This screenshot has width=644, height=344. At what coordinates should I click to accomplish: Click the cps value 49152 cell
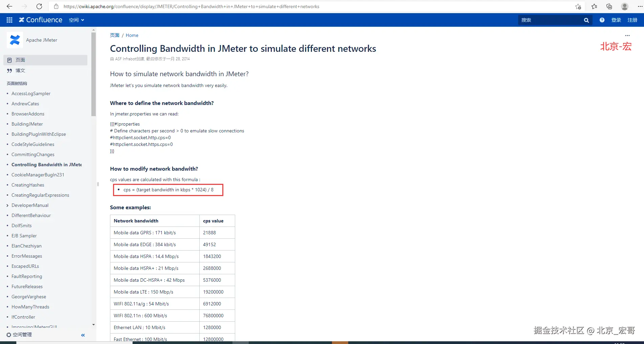click(x=217, y=244)
